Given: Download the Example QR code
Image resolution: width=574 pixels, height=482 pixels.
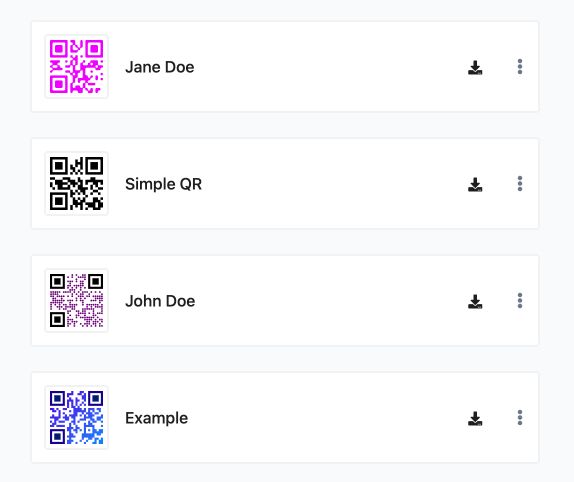Looking at the screenshot, I should point(475,418).
